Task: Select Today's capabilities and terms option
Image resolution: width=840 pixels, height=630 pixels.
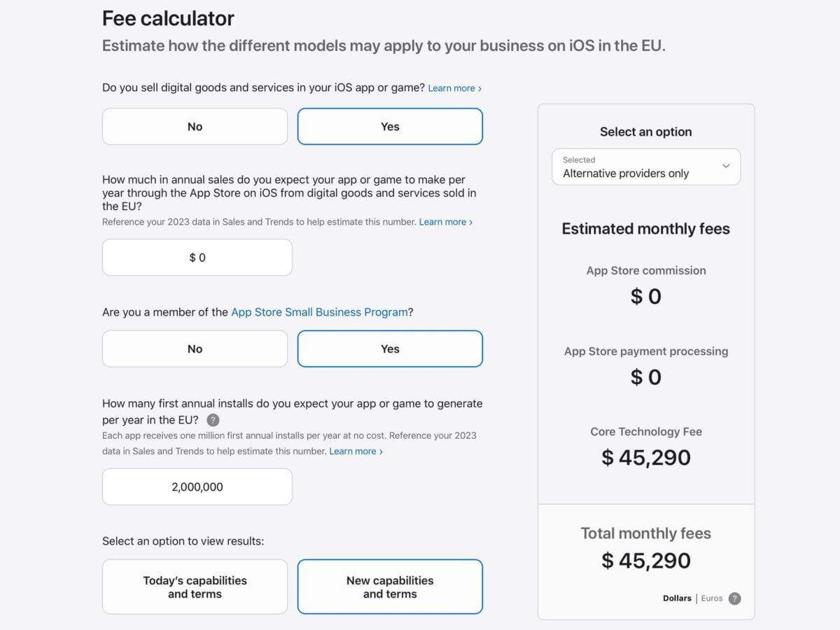Action: [195, 587]
